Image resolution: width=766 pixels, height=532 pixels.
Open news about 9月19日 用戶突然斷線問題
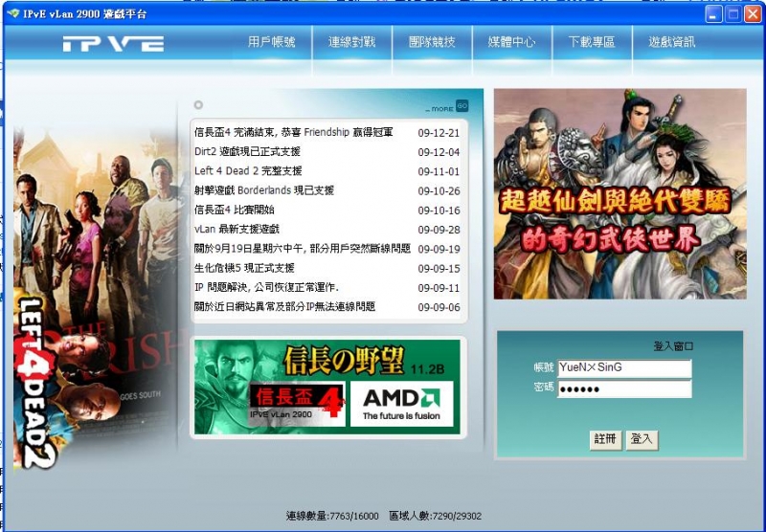pos(303,249)
